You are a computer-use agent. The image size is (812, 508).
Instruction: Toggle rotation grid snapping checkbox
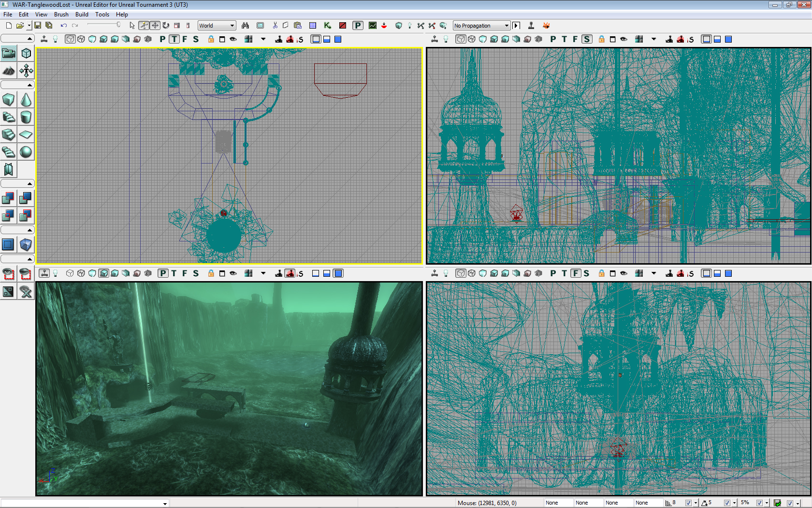727,503
